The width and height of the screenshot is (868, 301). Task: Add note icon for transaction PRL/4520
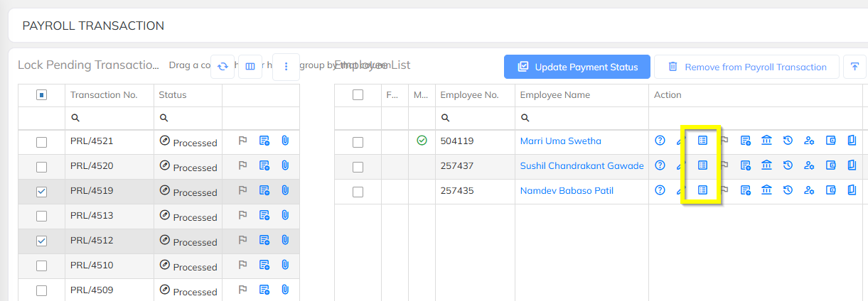(264, 165)
